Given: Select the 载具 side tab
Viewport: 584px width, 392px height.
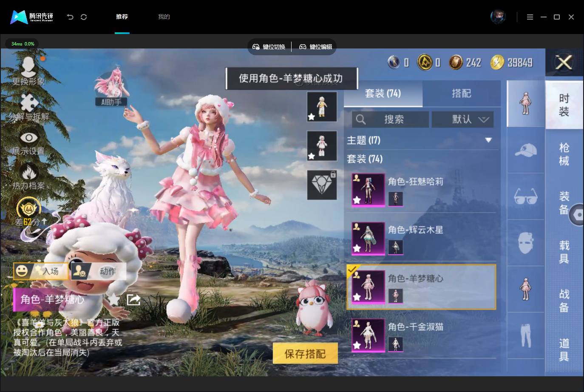Looking at the screenshot, I should [564, 252].
